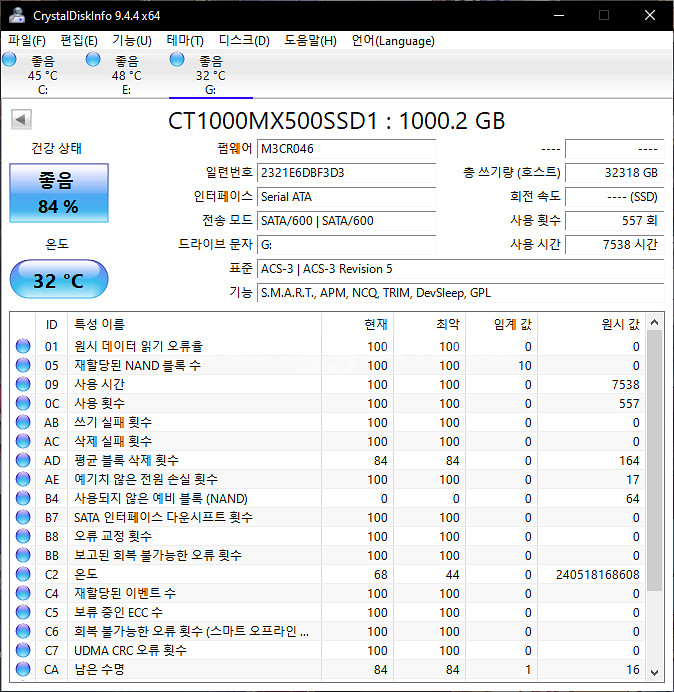This screenshot has height=692, width=674.
Task: Click the firmware field M3CR046
Action: coord(346,149)
